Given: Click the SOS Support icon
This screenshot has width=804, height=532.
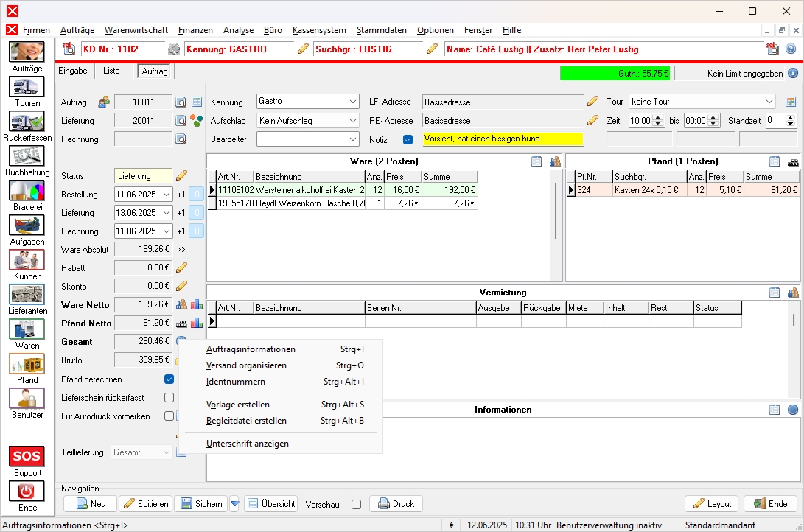Looking at the screenshot, I should [x=27, y=456].
